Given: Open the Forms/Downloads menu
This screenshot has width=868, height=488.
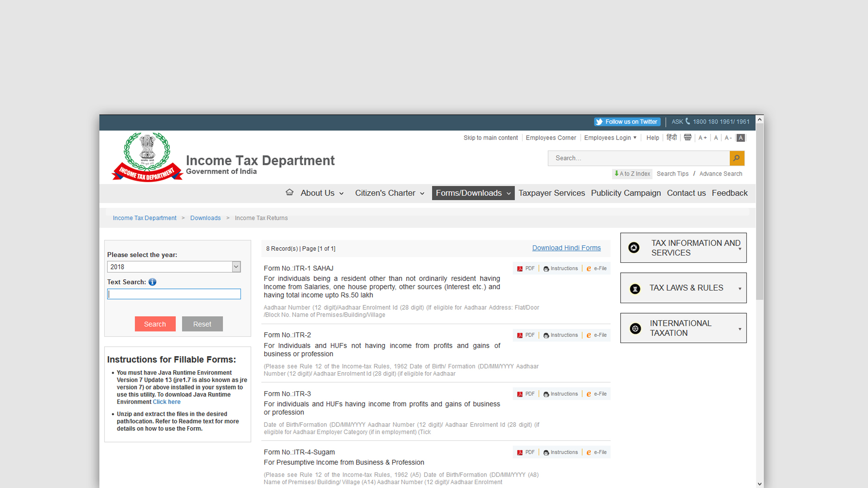Looking at the screenshot, I should [x=473, y=193].
